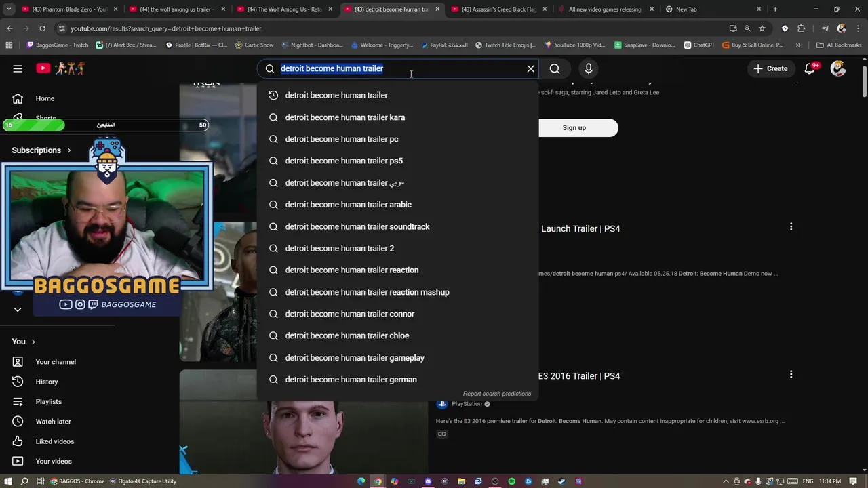
Task: Open Watch later in the sidebar
Action: point(53,422)
